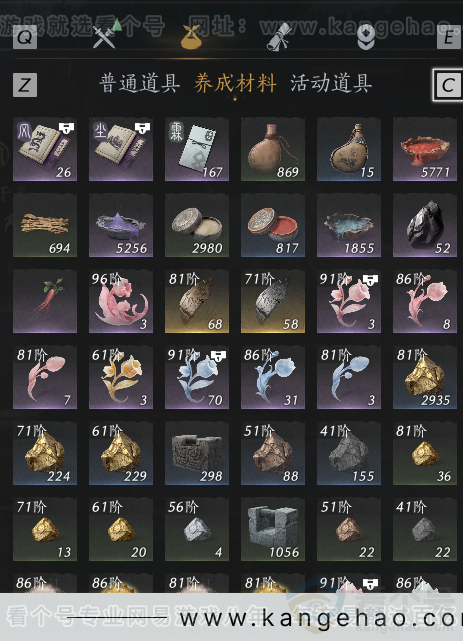The height and width of the screenshot is (642, 463).
Task: Open the fourth top category icon
Action: (x=366, y=37)
